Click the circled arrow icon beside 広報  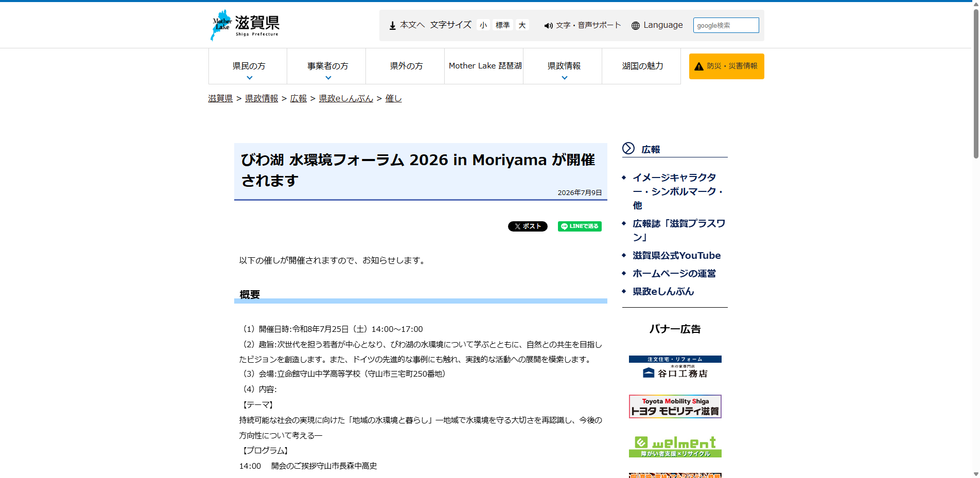tap(628, 148)
